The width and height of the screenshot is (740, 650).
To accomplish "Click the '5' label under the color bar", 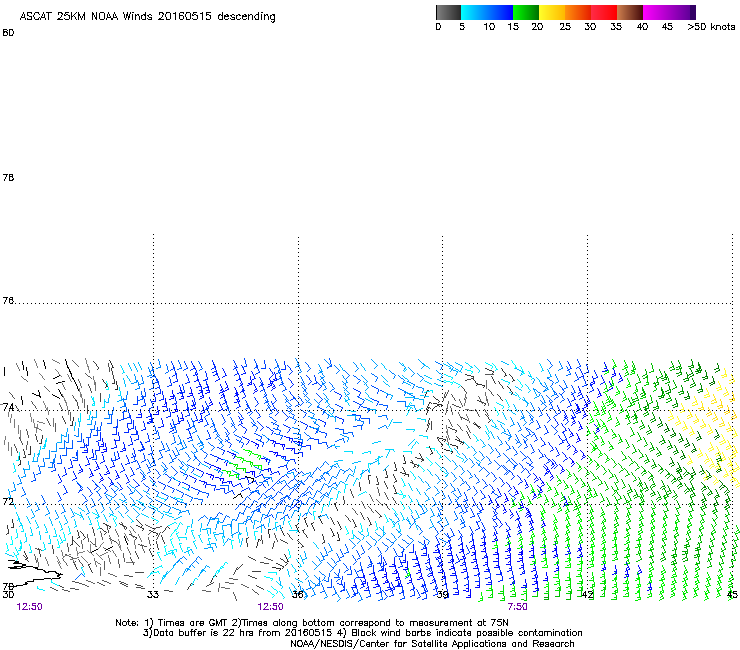I will (462, 27).
